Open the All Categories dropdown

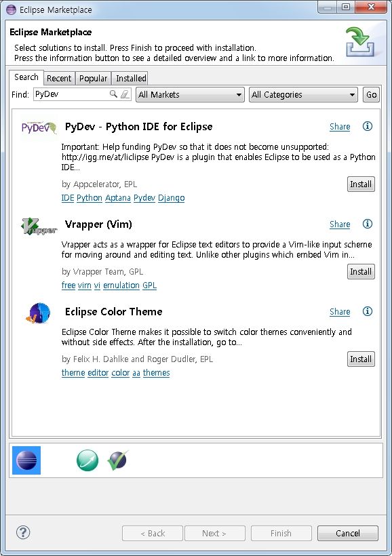click(x=303, y=95)
